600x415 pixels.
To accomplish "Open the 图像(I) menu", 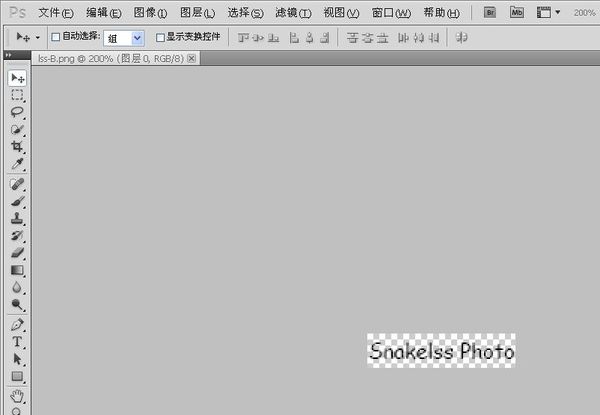I will [x=150, y=13].
